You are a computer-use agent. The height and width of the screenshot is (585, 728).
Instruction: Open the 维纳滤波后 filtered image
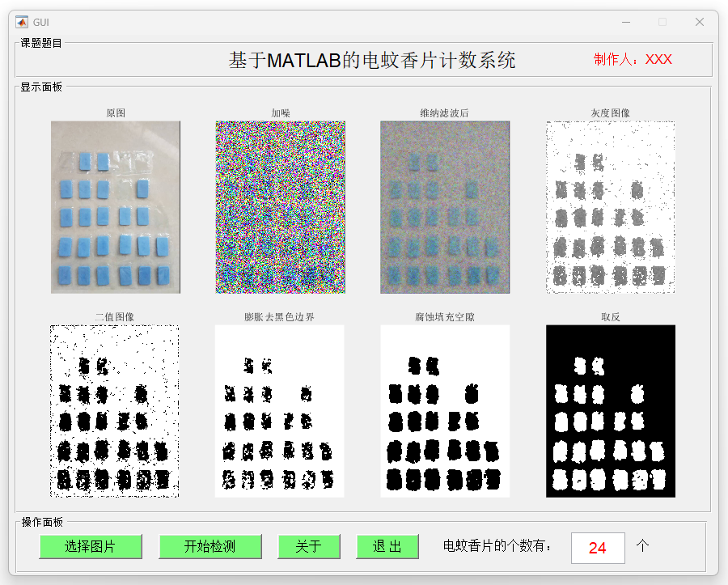(445, 207)
